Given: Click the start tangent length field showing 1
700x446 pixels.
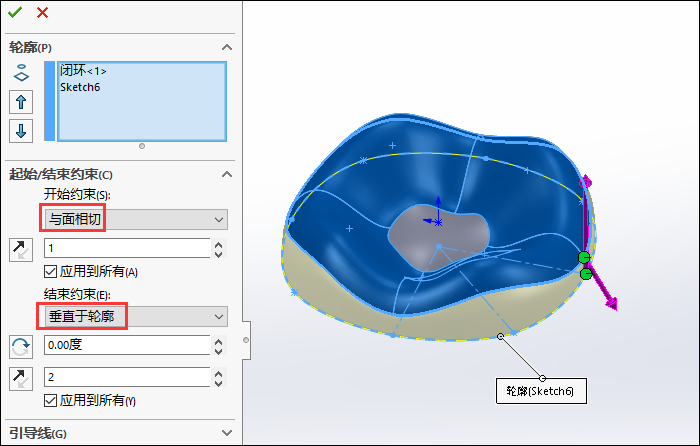Looking at the screenshot, I should pyautogui.click(x=127, y=248).
